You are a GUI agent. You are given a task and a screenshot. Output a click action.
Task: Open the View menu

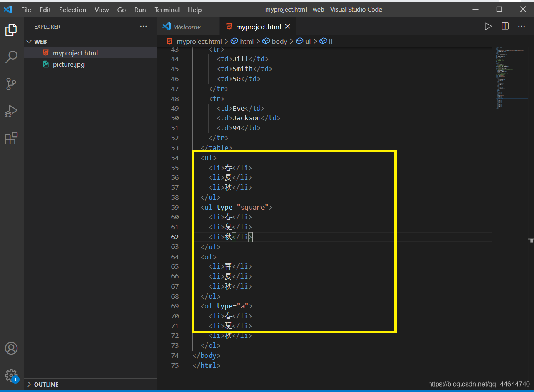[102, 10]
